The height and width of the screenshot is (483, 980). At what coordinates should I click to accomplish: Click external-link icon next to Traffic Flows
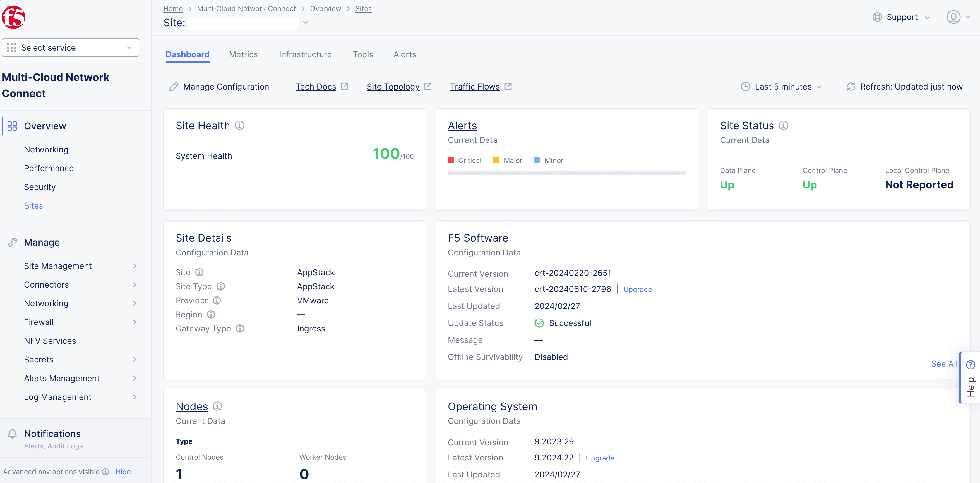508,86
